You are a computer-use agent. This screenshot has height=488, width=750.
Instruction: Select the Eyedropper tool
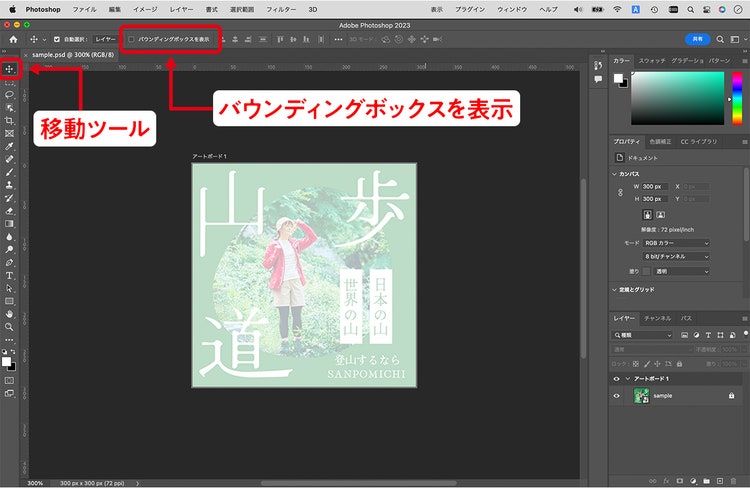click(9, 146)
